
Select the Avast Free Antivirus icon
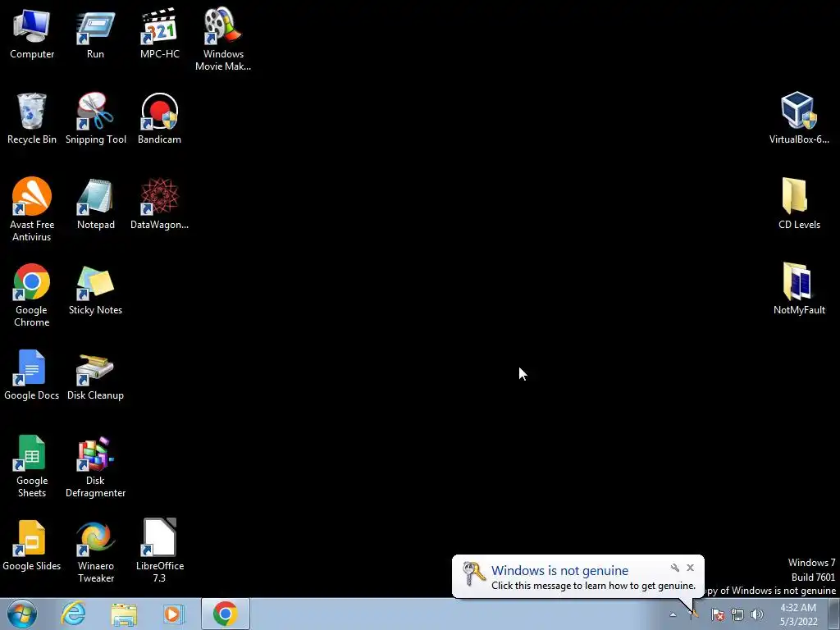[x=32, y=209]
